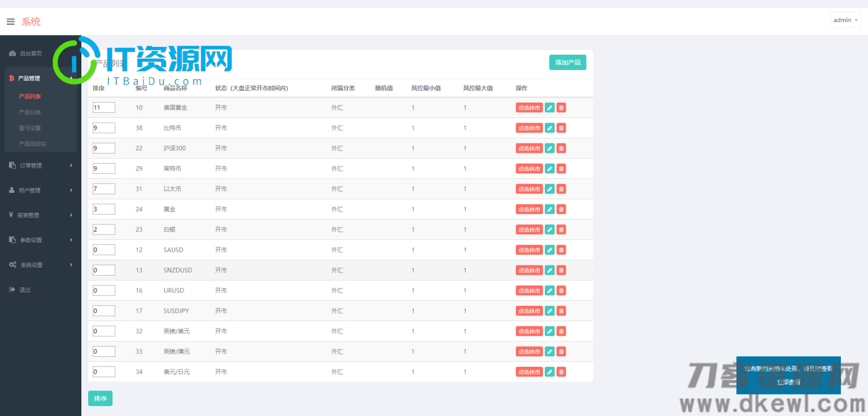Click 点击休市 for 比特币
Image resolution: width=868 pixels, height=416 pixels.
pos(529,128)
